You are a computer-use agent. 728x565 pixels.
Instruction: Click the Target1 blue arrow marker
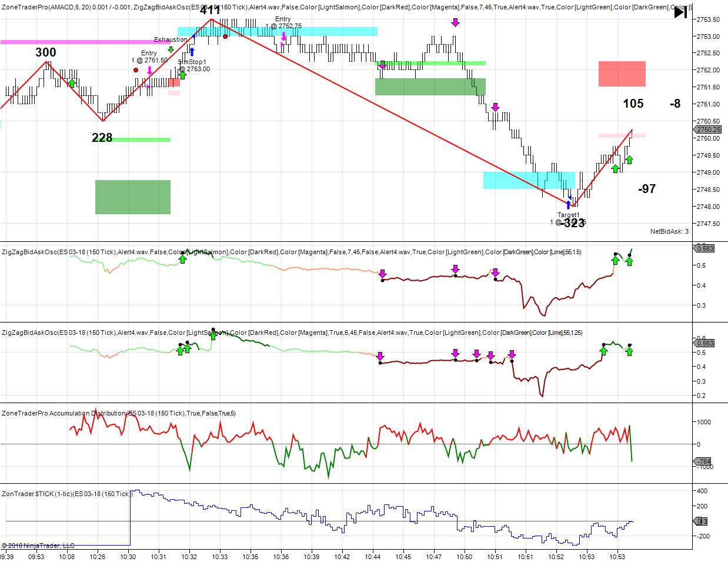[x=567, y=203]
